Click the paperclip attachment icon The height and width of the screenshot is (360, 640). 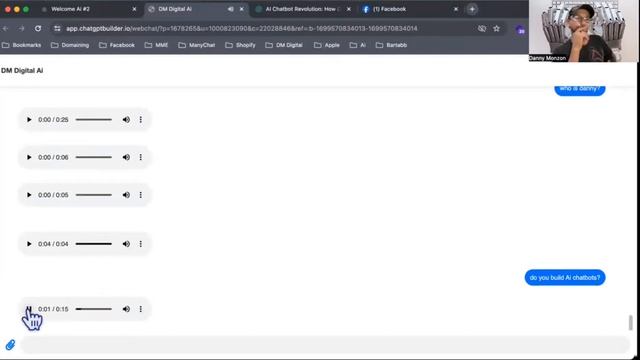[10, 345]
